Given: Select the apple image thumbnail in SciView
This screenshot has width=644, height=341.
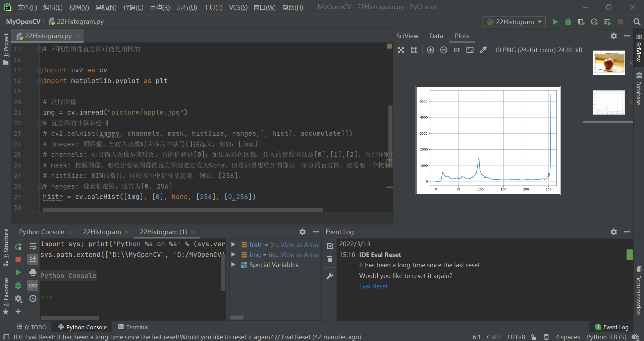Looking at the screenshot, I should pyautogui.click(x=608, y=62).
